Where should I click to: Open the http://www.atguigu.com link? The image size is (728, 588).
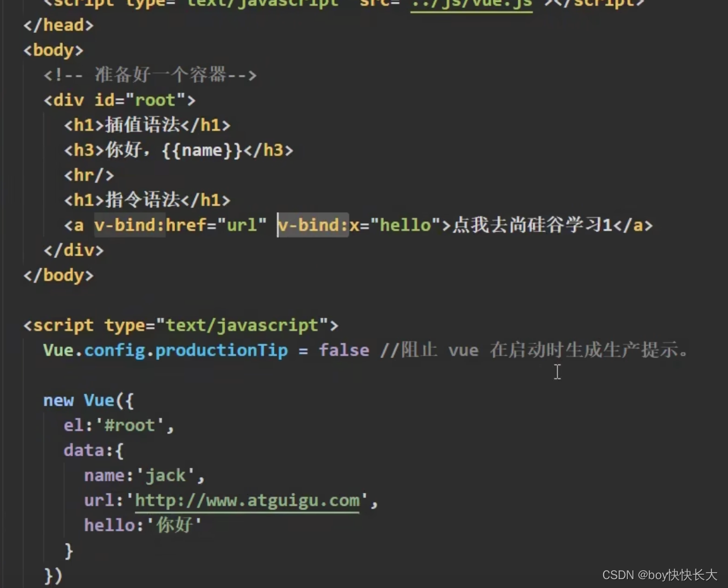pyautogui.click(x=247, y=501)
